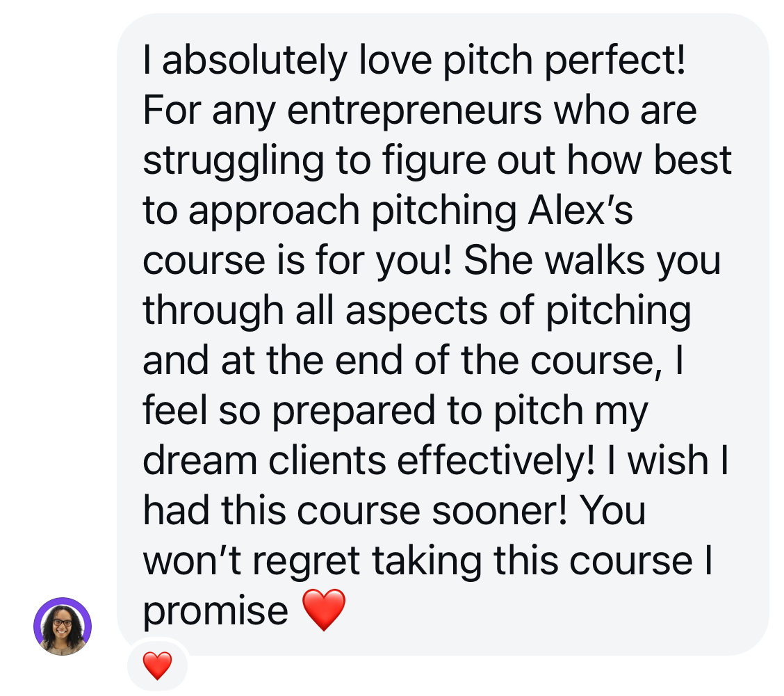784x696 pixels.
Task: Click the phrase 'pitch perfect!' in first line
Action: pyautogui.click(x=564, y=61)
